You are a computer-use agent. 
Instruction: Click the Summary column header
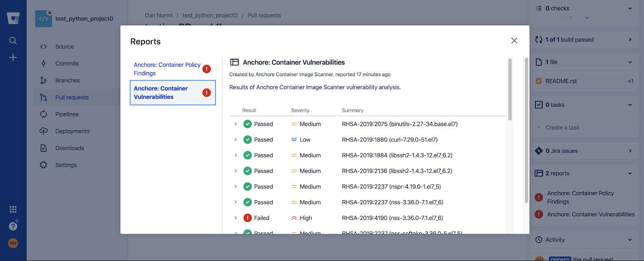(x=353, y=110)
